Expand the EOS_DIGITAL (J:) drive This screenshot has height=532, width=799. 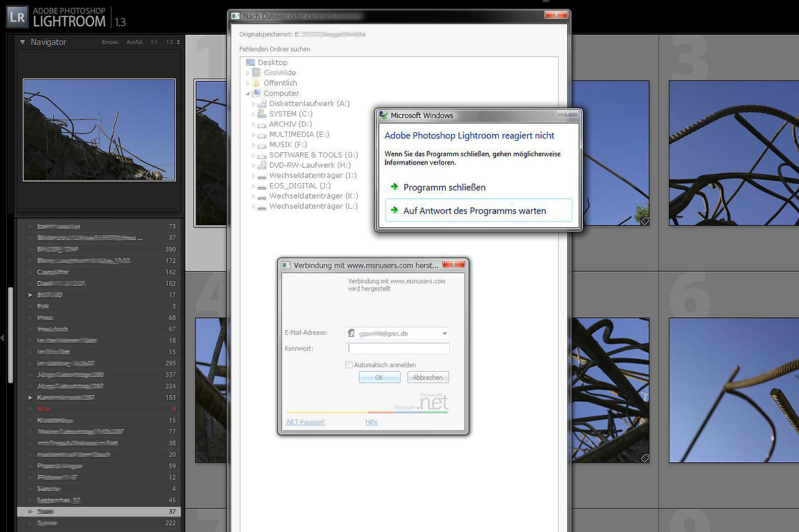254,187
